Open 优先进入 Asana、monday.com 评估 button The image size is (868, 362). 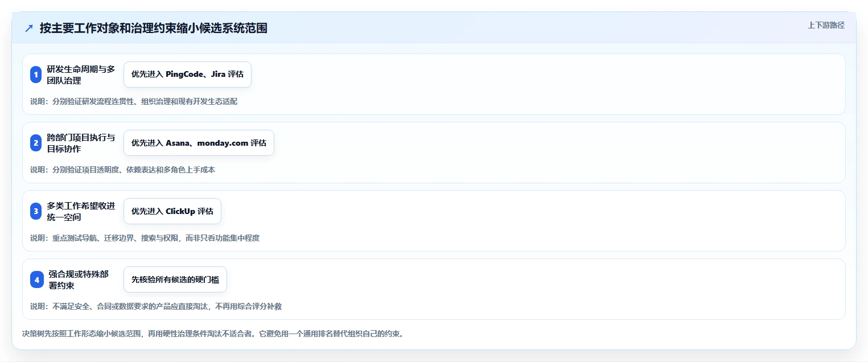[x=199, y=143]
